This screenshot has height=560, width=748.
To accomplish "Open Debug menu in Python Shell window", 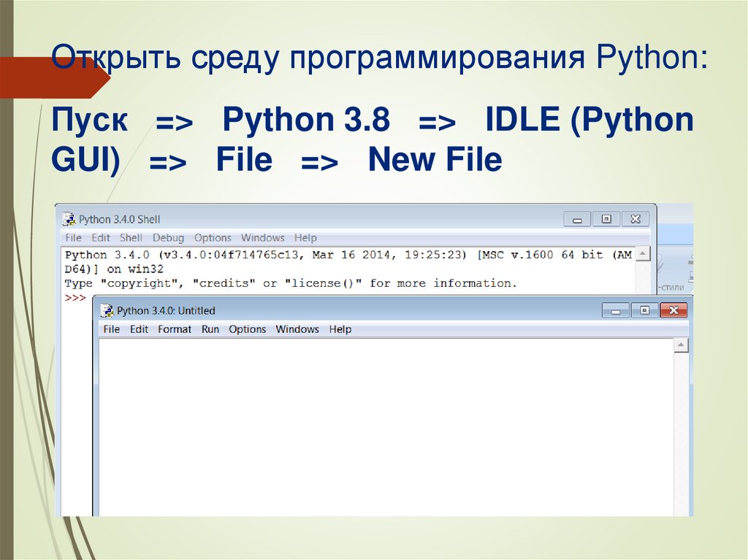I will pos(168,237).
